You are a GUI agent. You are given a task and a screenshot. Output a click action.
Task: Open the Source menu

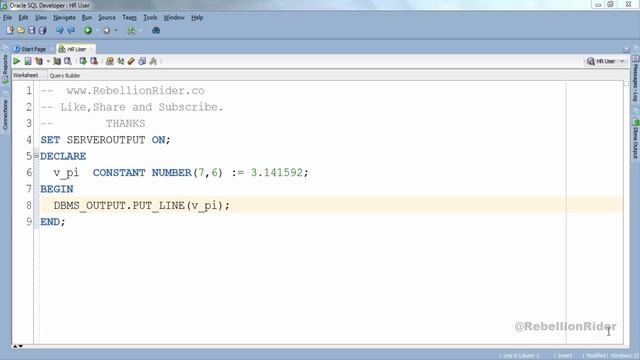[x=107, y=18]
